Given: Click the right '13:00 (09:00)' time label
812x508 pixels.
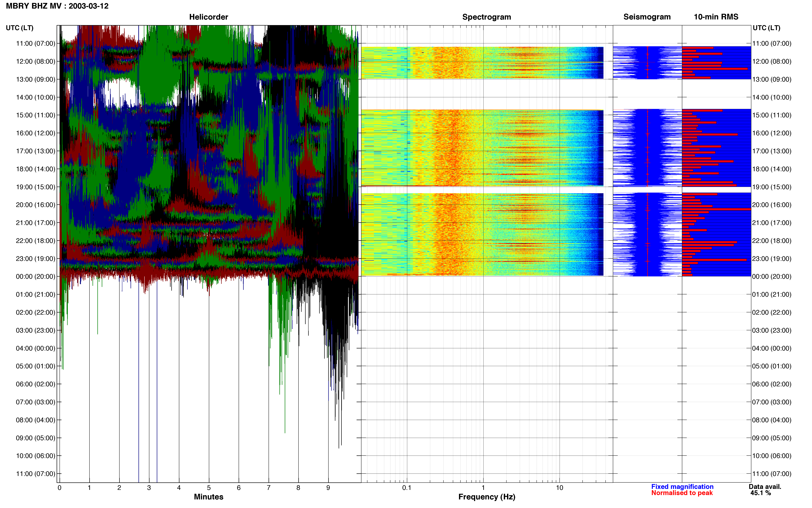Looking at the screenshot, I should pos(772,79).
